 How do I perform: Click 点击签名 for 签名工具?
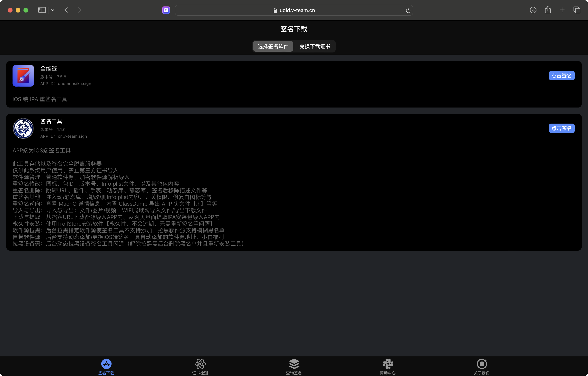[562, 128]
